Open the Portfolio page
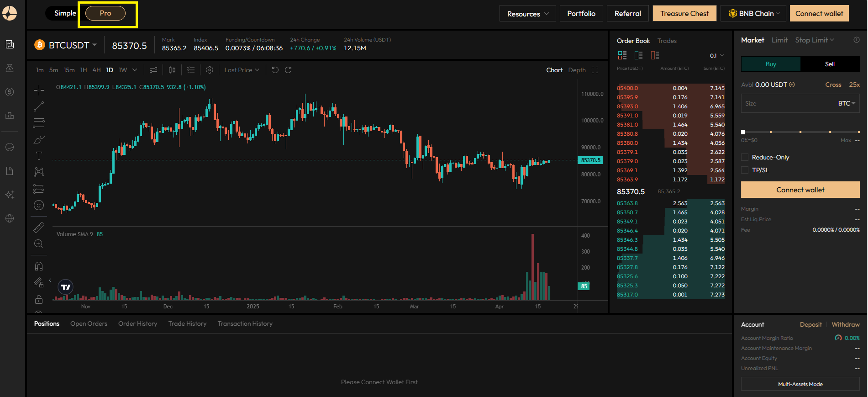 (581, 13)
